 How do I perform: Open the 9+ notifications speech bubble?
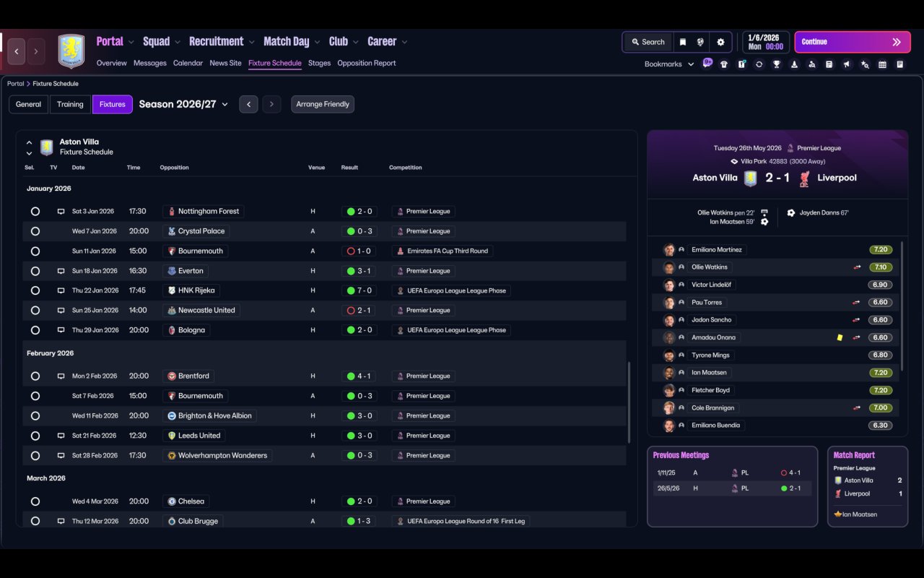pyautogui.click(x=707, y=63)
